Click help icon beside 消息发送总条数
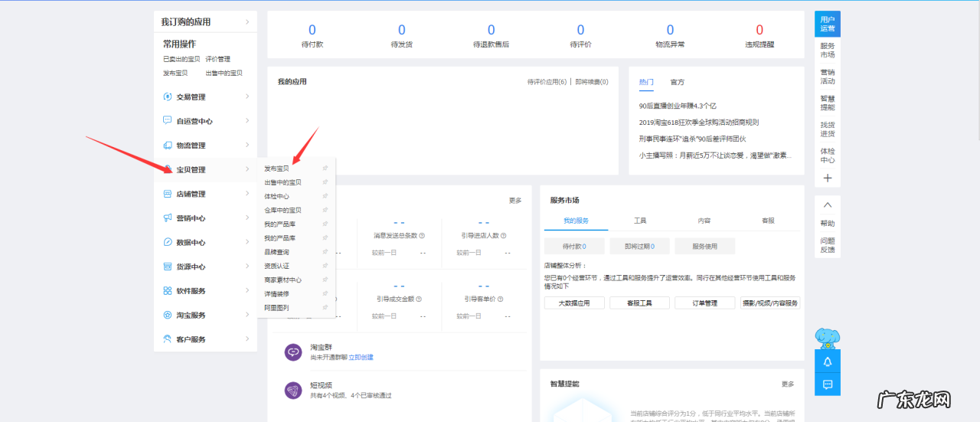The height and width of the screenshot is (422, 980). [422, 236]
